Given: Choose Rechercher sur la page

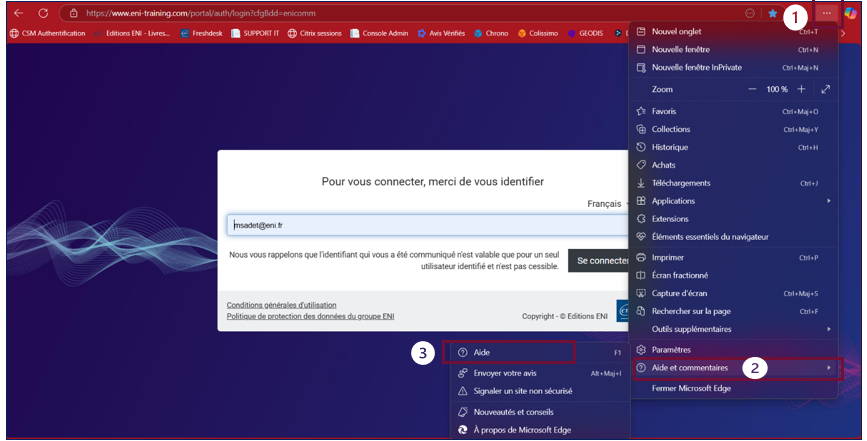Looking at the screenshot, I should click(733, 312).
